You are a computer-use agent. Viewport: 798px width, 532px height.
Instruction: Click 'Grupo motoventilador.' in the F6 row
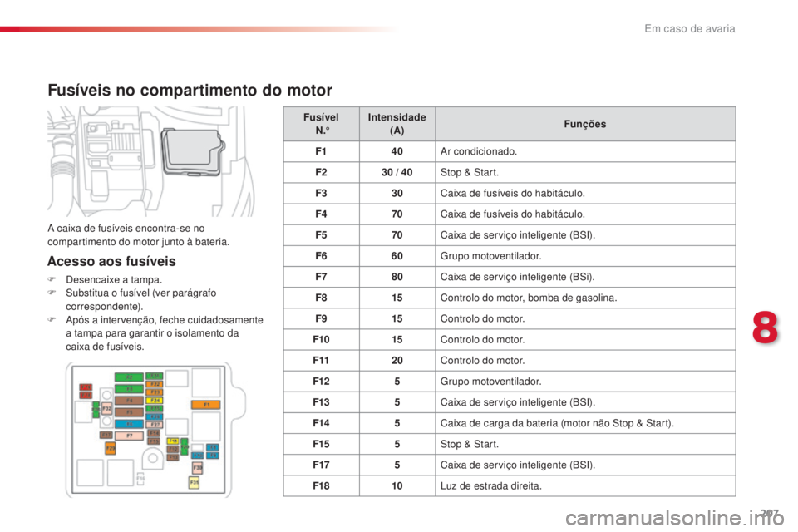click(x=490, y=255)
